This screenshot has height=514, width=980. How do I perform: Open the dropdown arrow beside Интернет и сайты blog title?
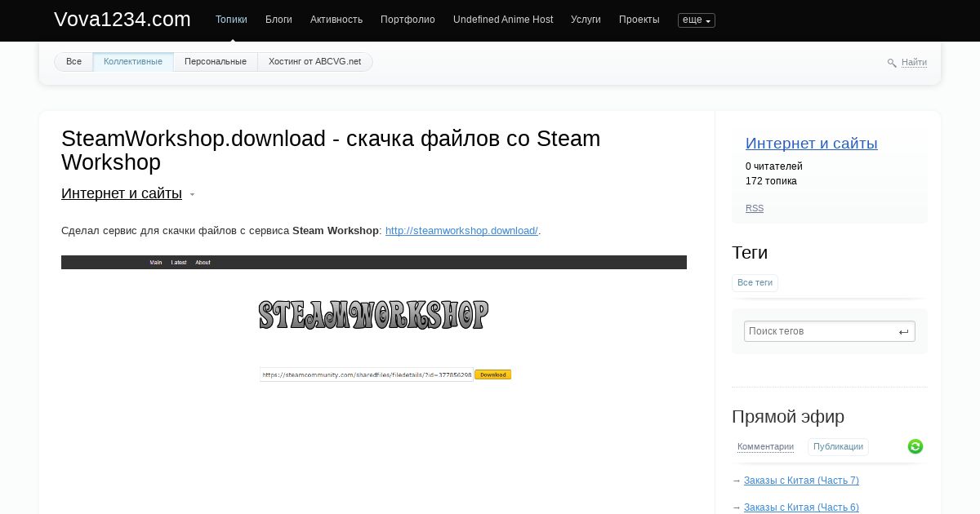coord(192,195)
